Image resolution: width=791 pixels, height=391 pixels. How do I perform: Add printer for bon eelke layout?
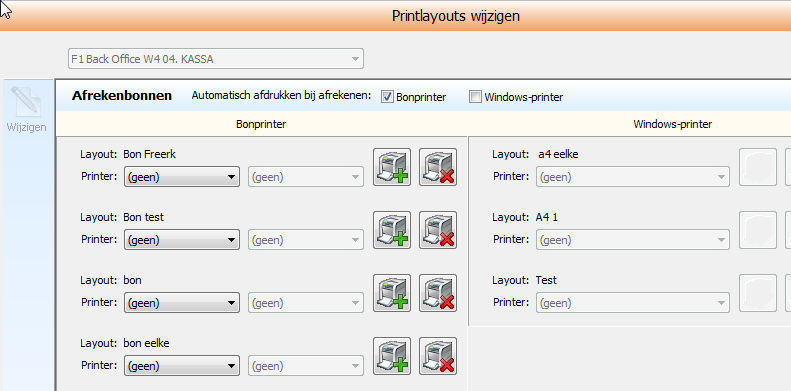coord(392,356)
